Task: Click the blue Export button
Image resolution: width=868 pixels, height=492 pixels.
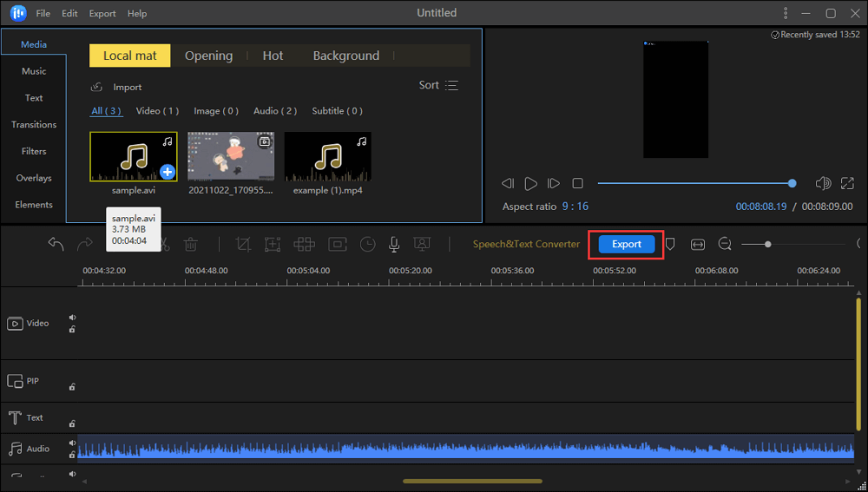Action: pos(627,245)
